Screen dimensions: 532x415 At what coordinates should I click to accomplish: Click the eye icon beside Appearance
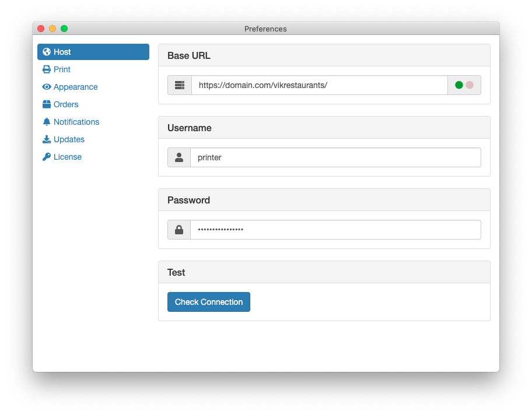point(47,87)
